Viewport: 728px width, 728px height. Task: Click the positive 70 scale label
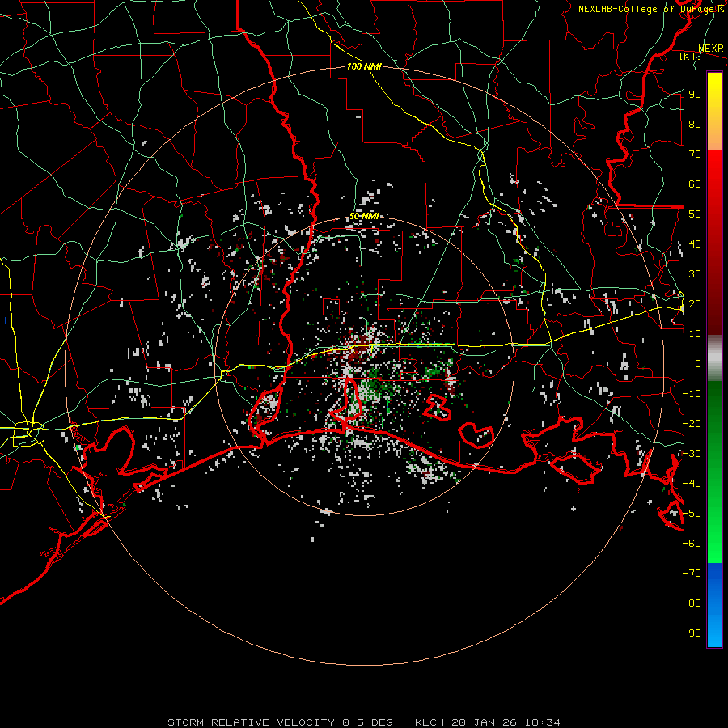(x=695, y=154)
